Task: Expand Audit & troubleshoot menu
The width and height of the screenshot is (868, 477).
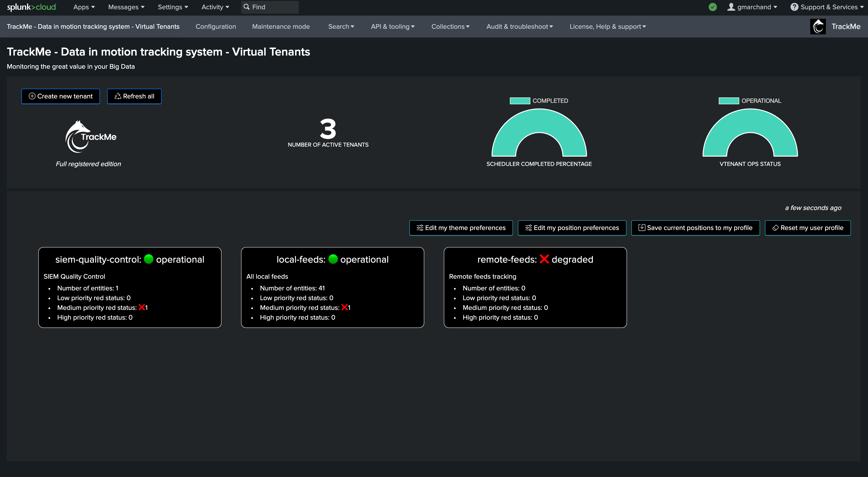Action: point(520,27)
